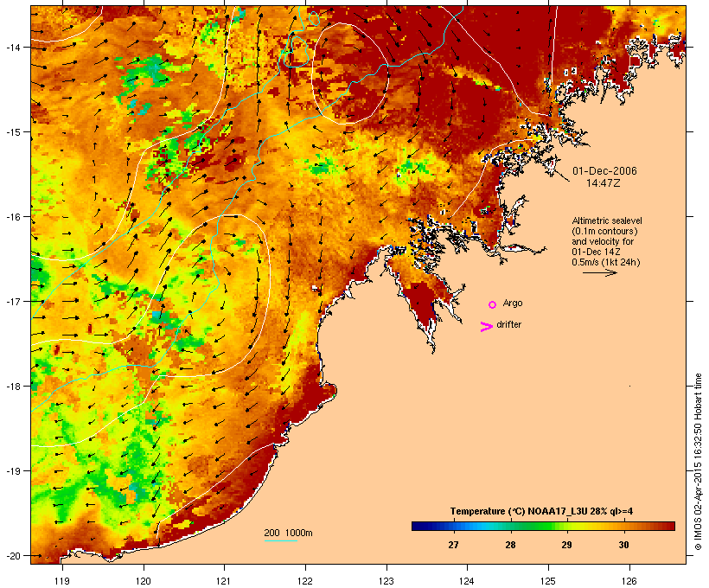
Task: Click the '-16' latitude axis label
Action: click(x=12, y=217)
